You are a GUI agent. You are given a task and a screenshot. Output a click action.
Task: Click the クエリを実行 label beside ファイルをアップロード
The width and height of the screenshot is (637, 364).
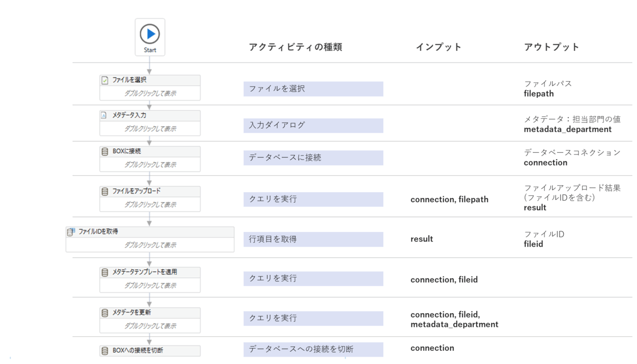pos(273,200)
